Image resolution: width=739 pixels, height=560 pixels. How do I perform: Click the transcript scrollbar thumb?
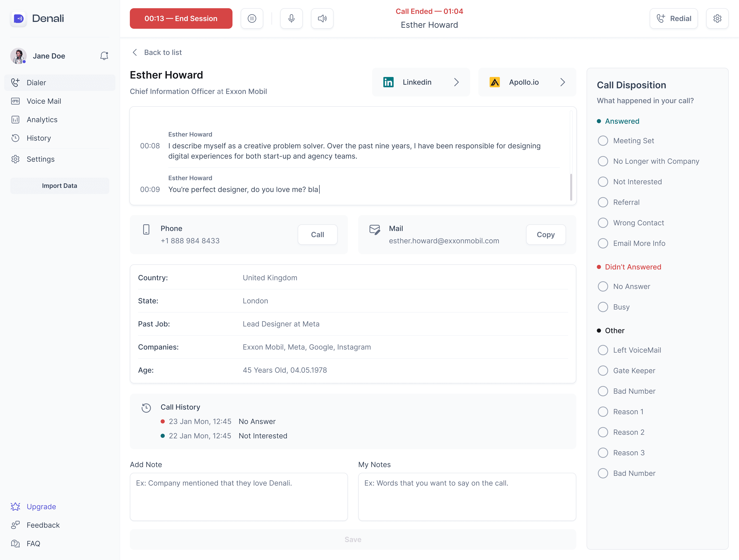pyautogui.click(x=571, y=187)
